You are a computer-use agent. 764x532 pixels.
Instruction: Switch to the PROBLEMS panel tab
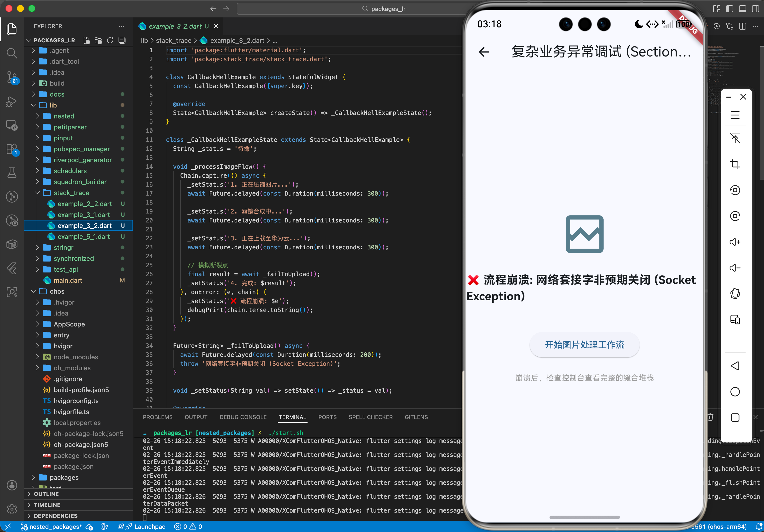click(x=158, y=417)
